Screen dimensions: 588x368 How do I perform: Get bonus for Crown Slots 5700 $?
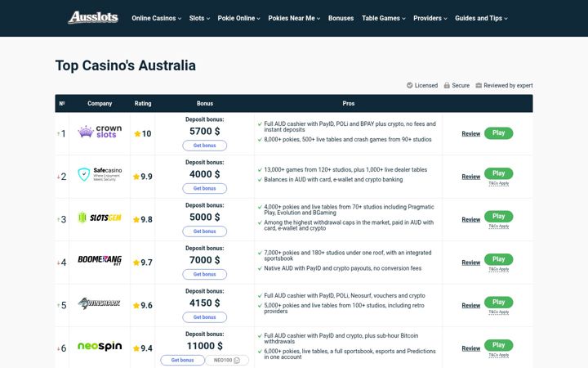click(205, 146)
